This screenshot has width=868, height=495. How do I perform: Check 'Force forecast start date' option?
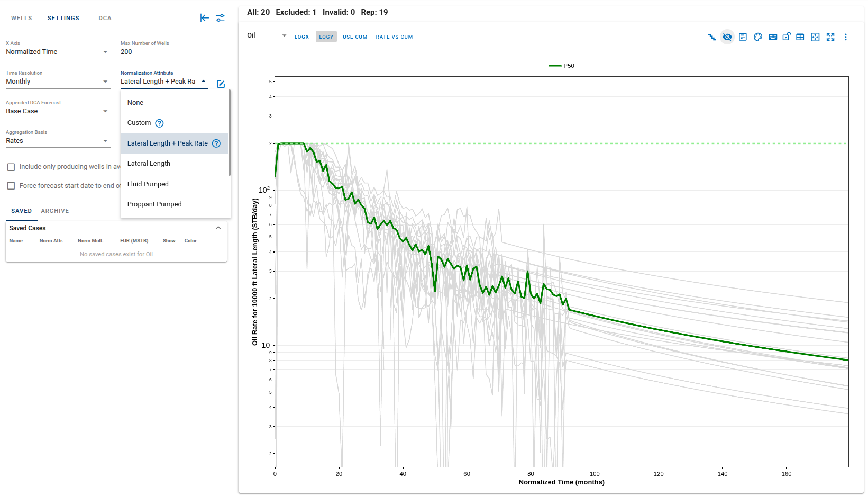tap(11, 186)
